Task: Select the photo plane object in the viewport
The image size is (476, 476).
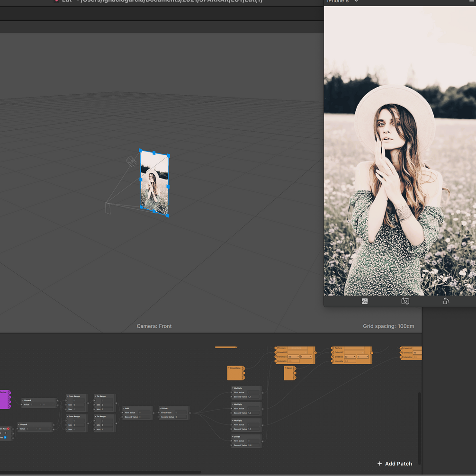Action: point(154,183)
